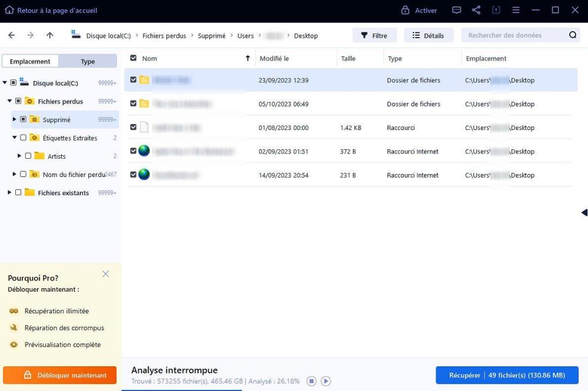Uncheck the 372 B Raccourci Internet row
This screenshot has width=588, height=391.
(x=133, y=151)
